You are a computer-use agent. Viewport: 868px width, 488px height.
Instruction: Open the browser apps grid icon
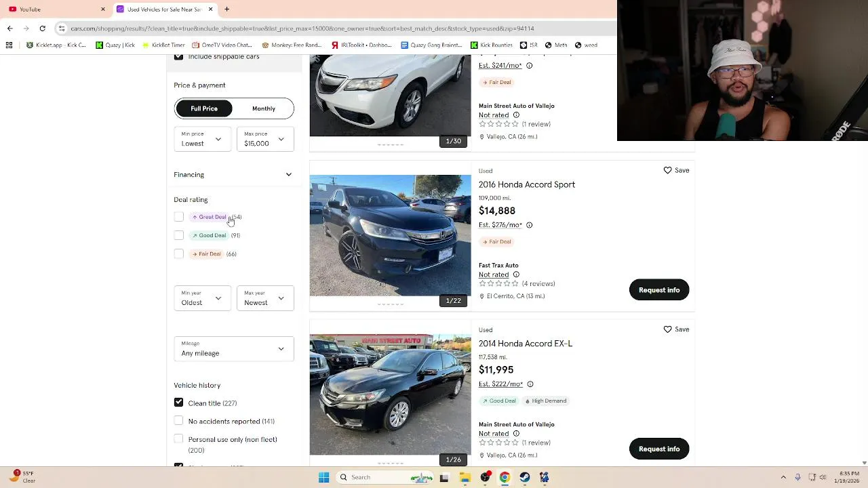coord(9,45)
